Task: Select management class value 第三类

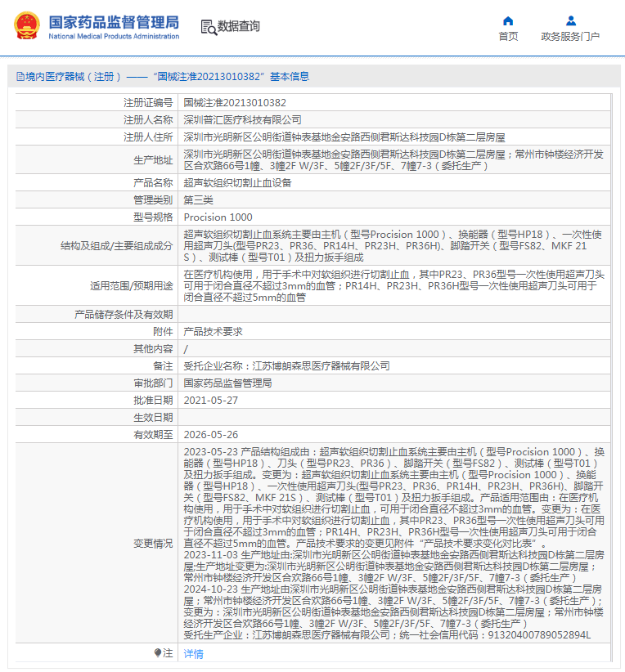Action: 198,200
